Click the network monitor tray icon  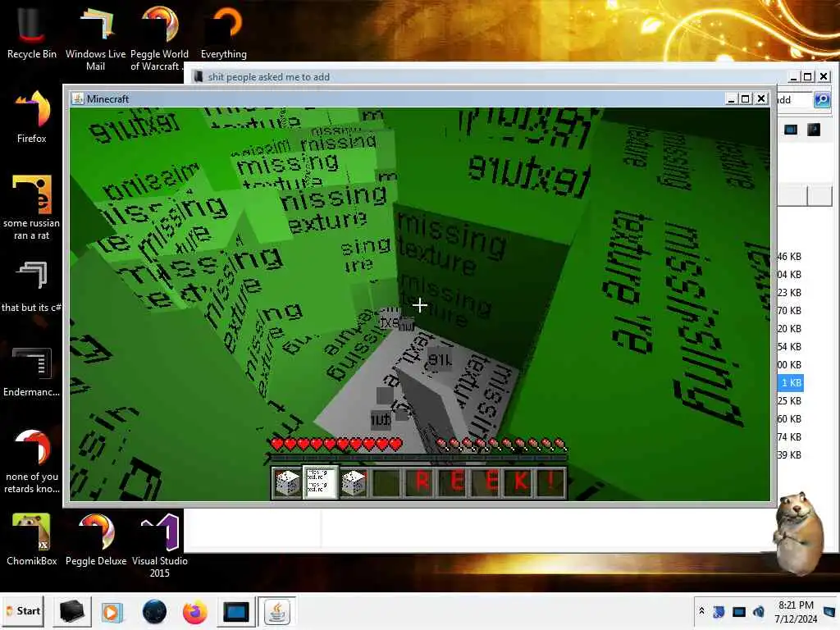[x=739, y=612]
